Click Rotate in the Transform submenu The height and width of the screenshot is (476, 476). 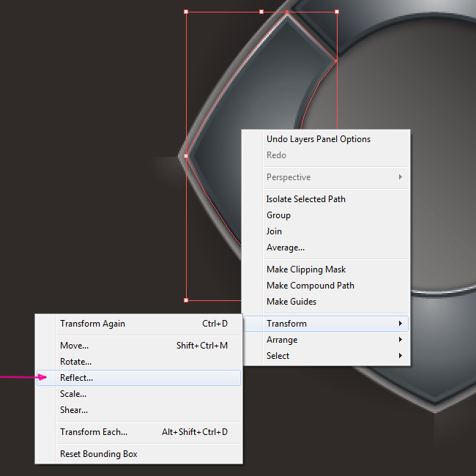click(75, 362)
